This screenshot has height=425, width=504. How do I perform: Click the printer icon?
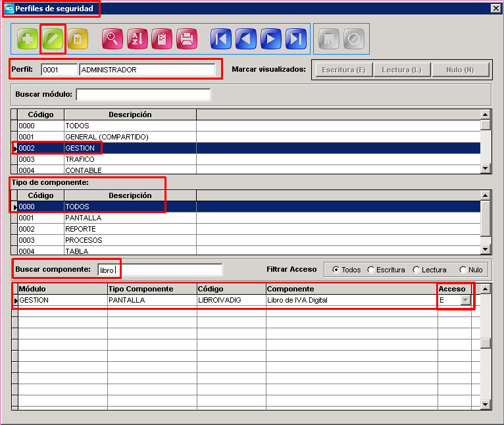[187, 39]
